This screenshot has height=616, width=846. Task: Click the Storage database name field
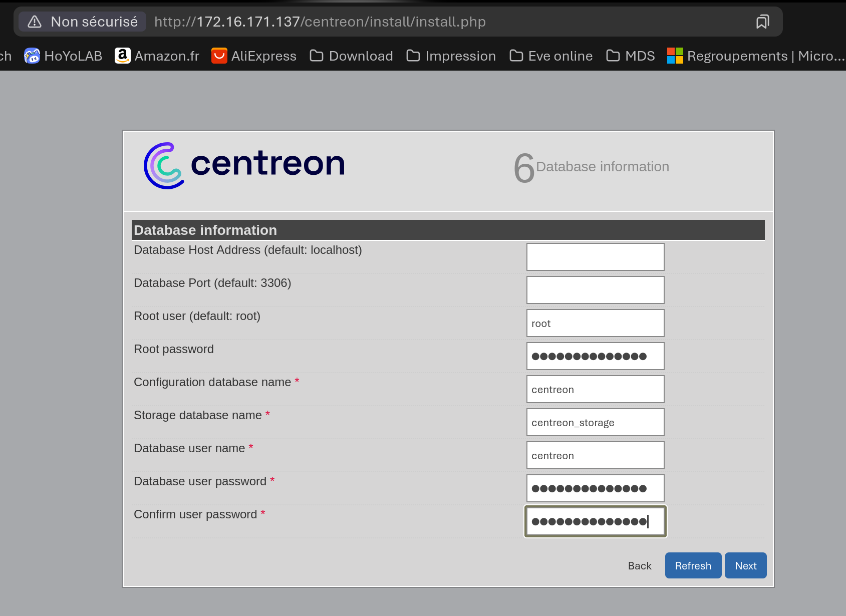click(595, 422)
